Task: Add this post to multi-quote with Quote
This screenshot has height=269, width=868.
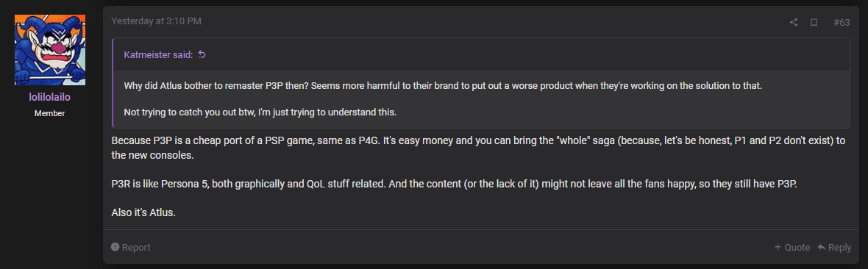Action: point(792,247)
